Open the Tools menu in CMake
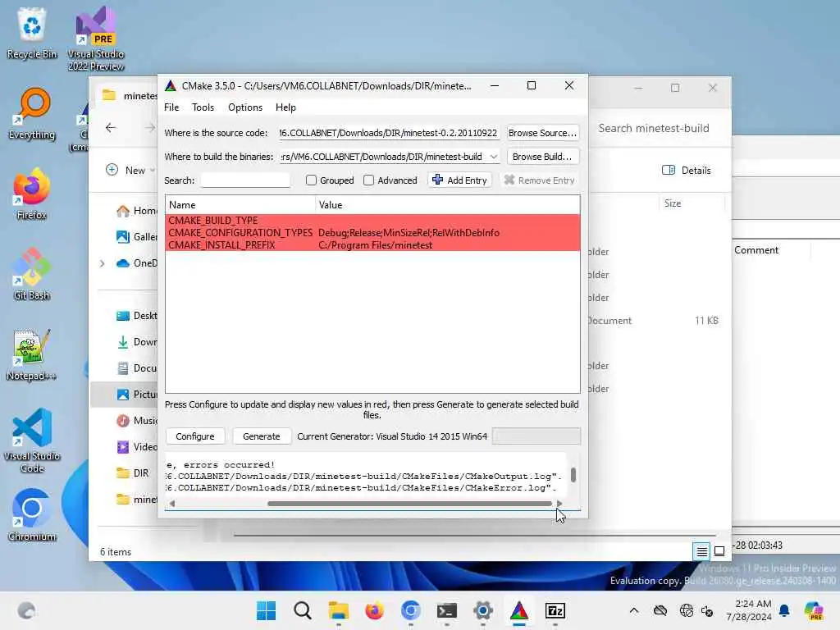The width and height of the screenshot is (840, 630). tap(203, 107)
